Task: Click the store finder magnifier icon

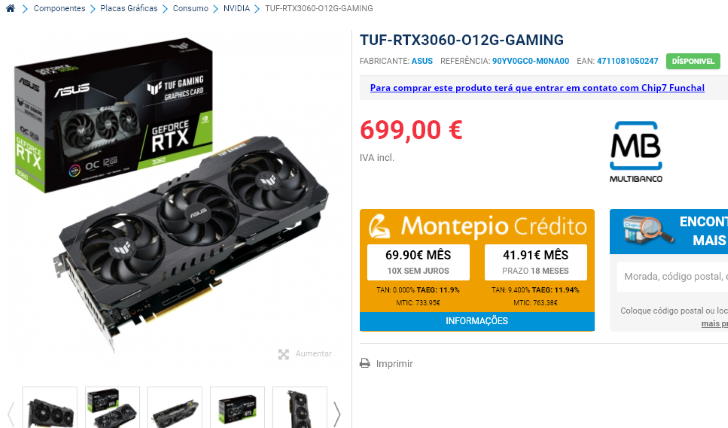Action: [648, 230]
